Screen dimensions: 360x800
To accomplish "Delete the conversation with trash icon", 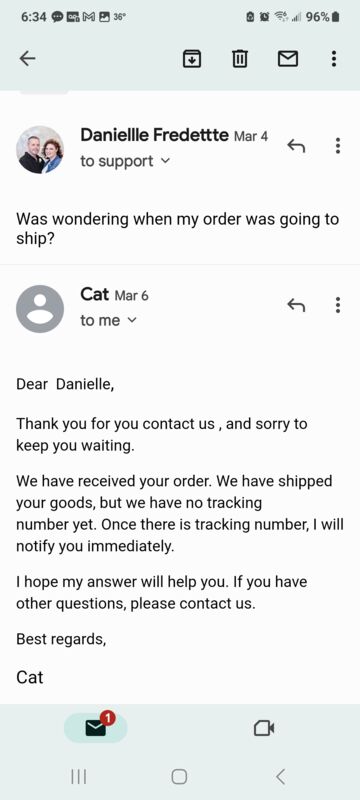I will coord(240,60).
